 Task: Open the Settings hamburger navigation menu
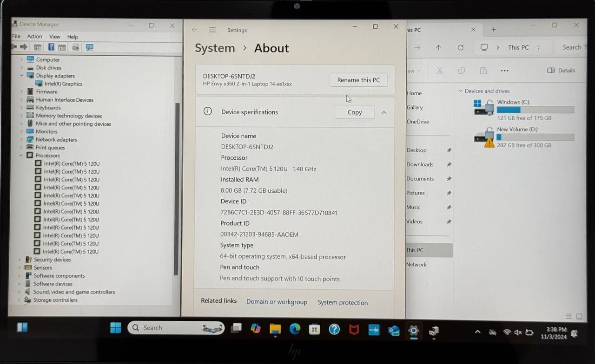coord(212,30)
